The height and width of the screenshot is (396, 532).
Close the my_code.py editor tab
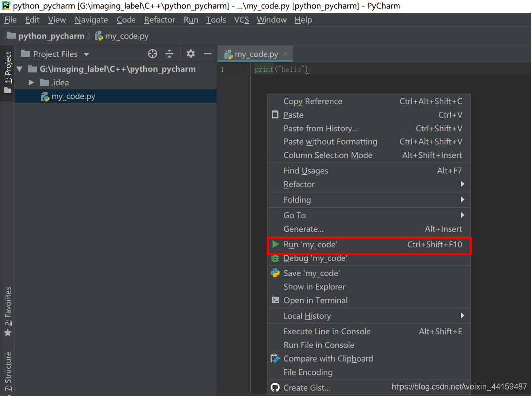[x=286, y=54]
